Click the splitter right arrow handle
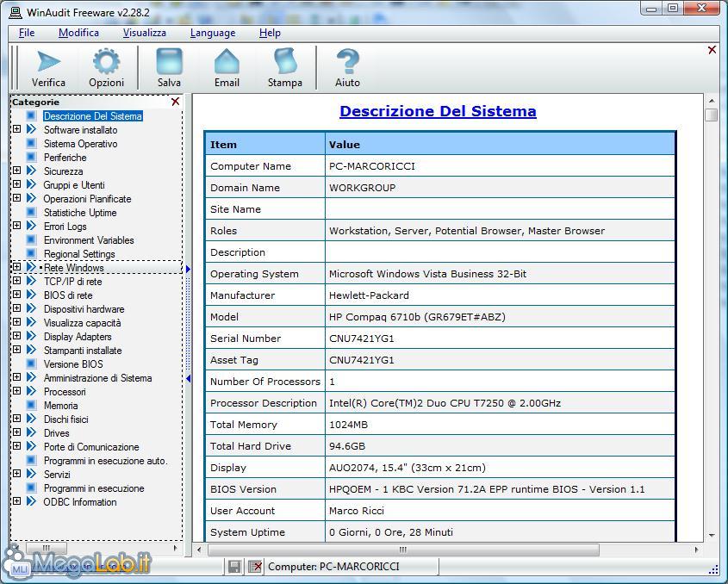This screenshot has height=584, width=728. 188,269
